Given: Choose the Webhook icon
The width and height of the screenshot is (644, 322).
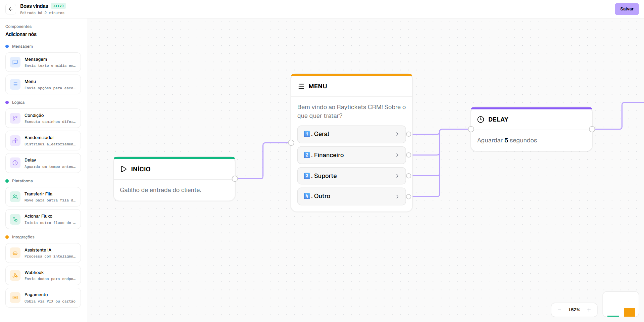Looking at the screenshot, I should point(15,275).
